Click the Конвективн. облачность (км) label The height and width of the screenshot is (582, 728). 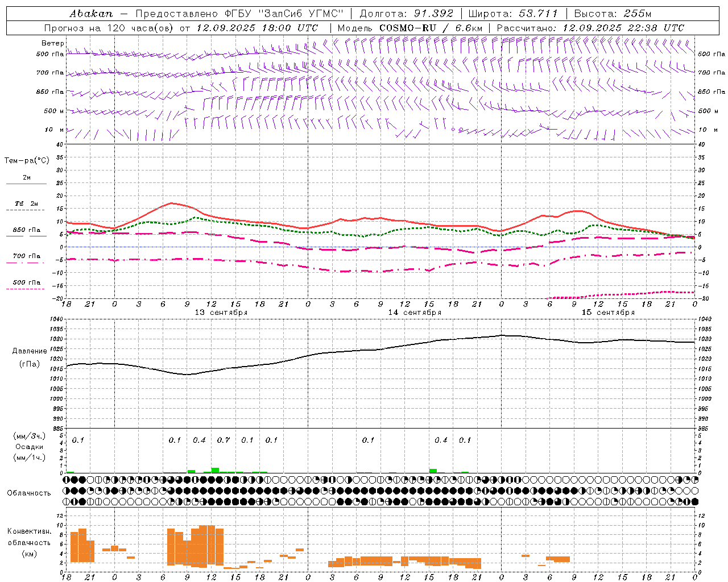click(x=29, y=542)
